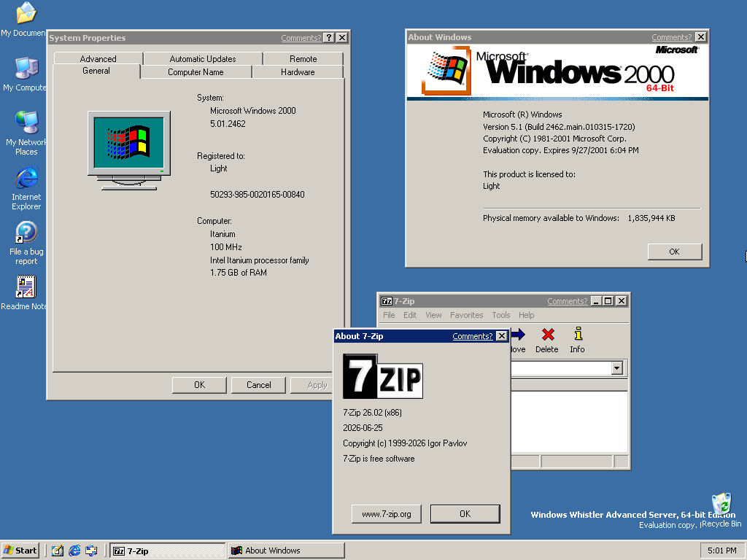The image size is (747, 560).
Task: Click the 5:01 PM clock
Action: tap(721, 551)
